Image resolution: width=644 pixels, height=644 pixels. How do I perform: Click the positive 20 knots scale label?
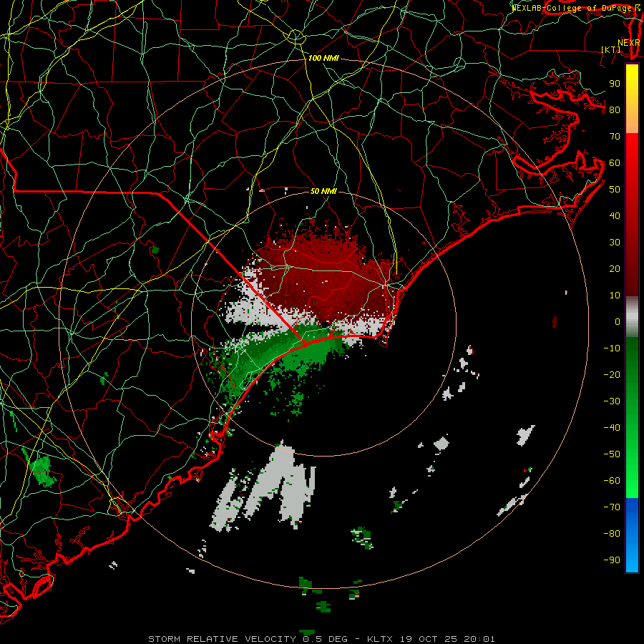(615, 269)
